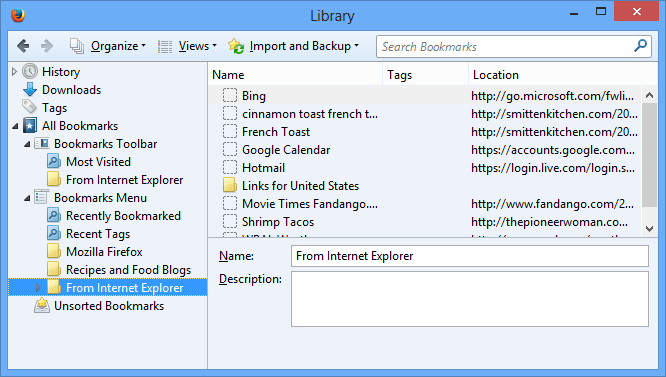Viewport: 666px width, 377px height.
Task: Open the Views dropdown menu
Action: (198, 46)
